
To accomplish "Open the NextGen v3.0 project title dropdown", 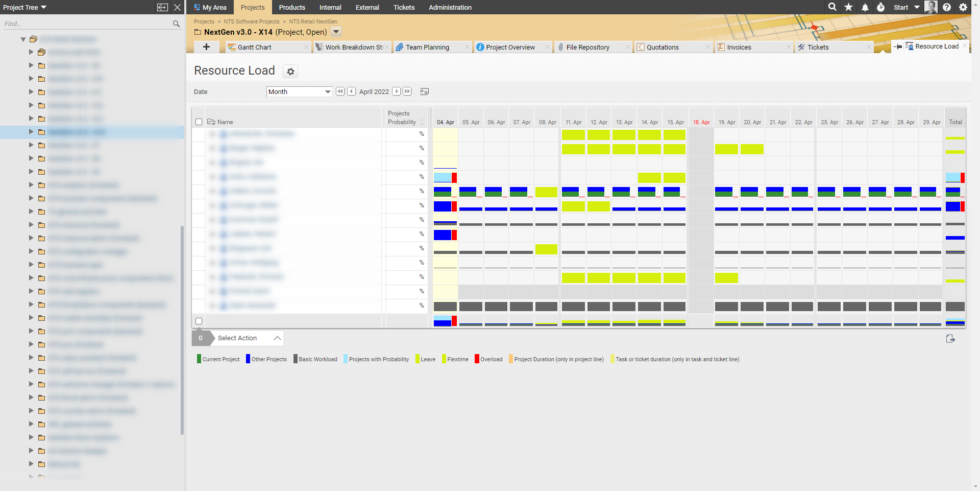I will [x=336, y=32].
